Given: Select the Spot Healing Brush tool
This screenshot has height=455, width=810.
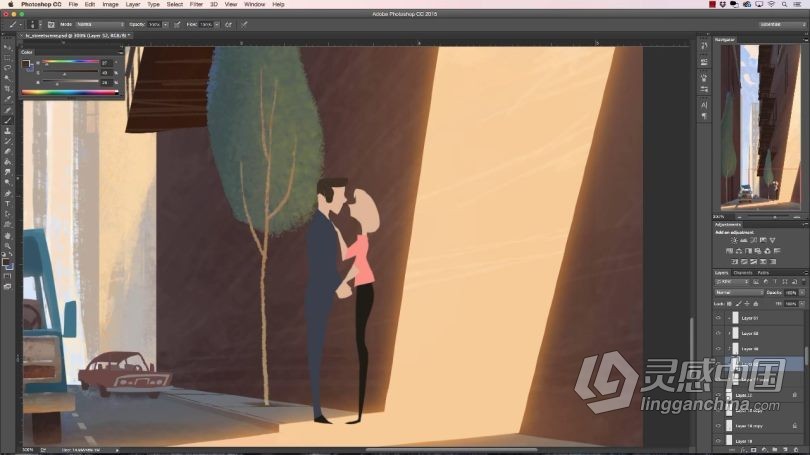Looking at the screenshot, I should [x=7, y=109].
